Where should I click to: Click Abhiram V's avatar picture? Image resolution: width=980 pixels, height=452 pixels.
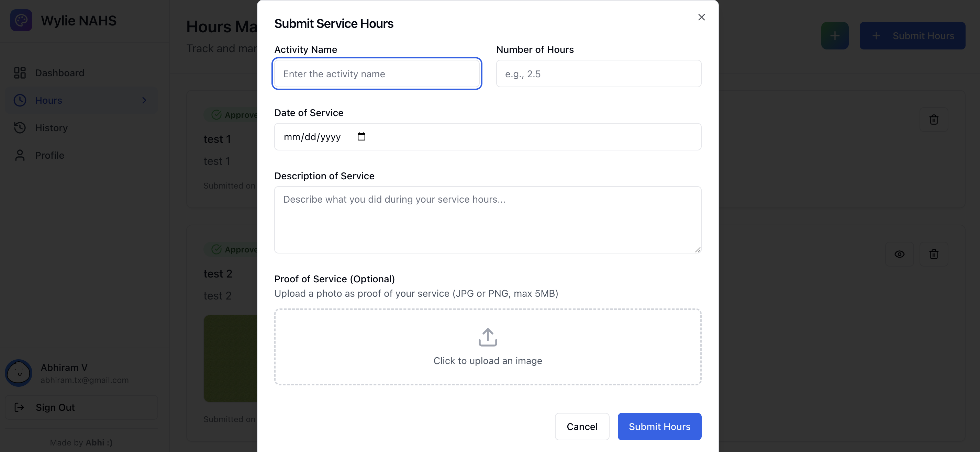coord(18,373)
